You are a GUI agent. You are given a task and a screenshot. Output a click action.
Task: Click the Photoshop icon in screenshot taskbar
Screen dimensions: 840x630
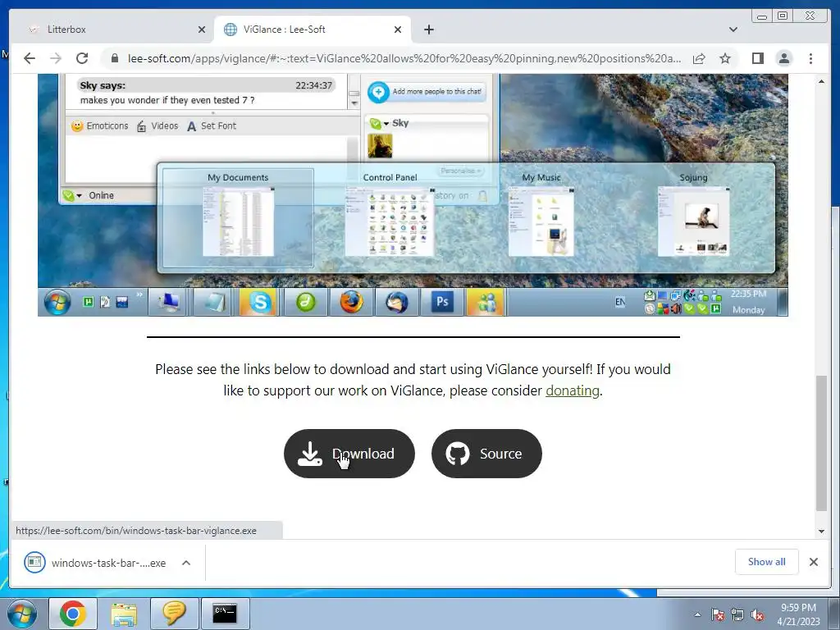[442, 303]
